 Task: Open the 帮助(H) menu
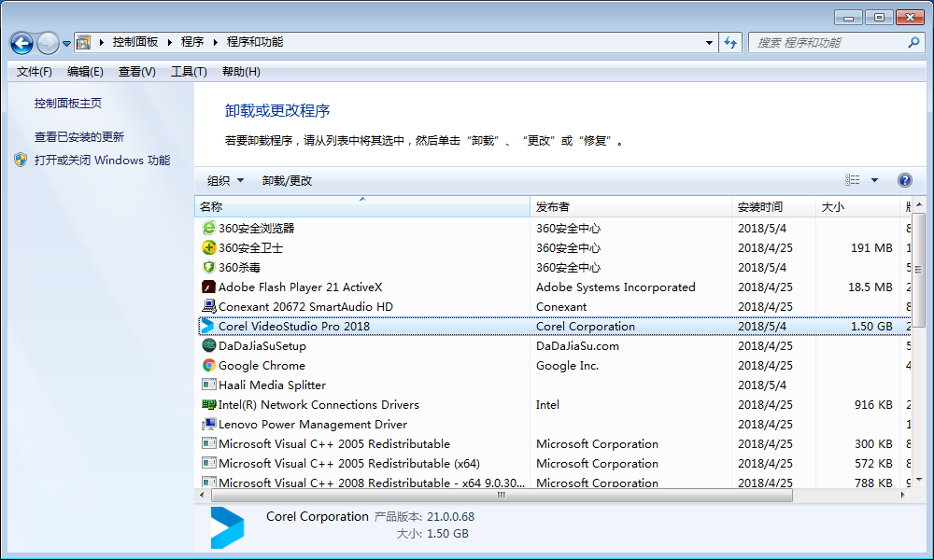click(x=241, y=72)
